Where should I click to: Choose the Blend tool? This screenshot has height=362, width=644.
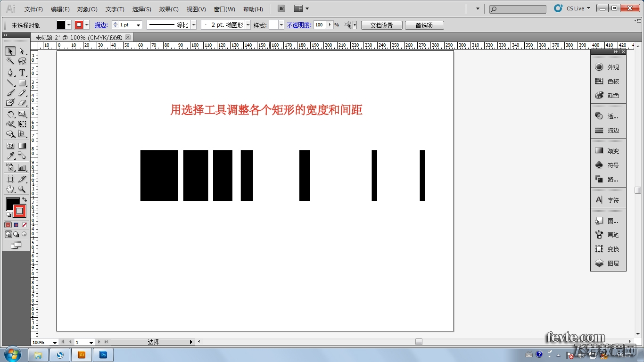click(22, 156)
